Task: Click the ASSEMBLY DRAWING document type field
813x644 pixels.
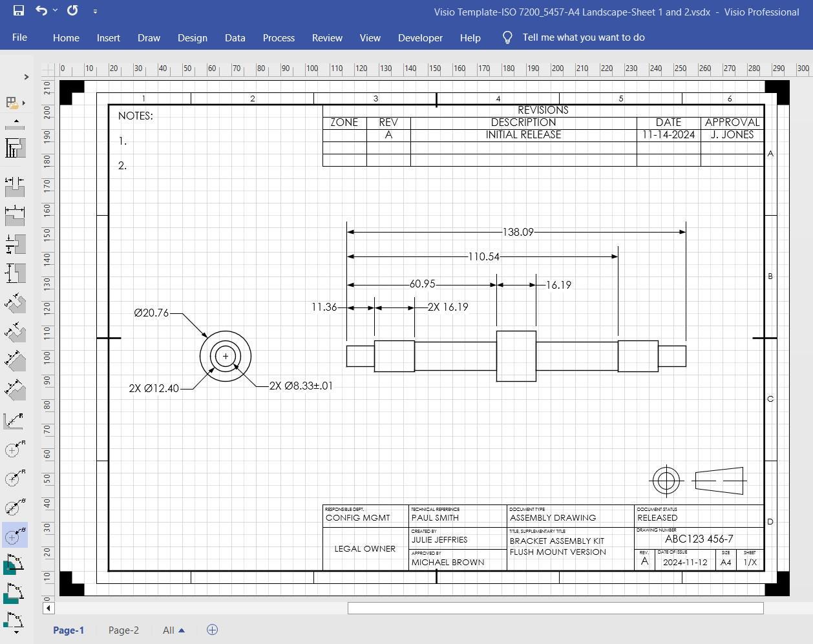Action: point(553,517)
